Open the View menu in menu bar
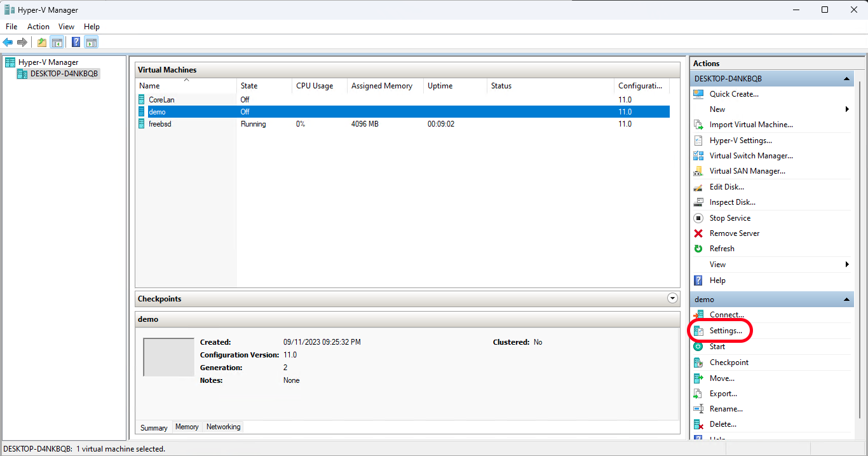 tap(66, 27)
